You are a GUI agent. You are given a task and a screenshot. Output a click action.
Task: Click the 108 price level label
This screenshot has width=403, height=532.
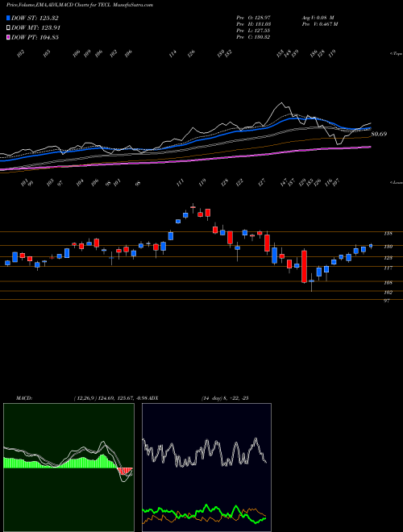[x=388, y=283]
